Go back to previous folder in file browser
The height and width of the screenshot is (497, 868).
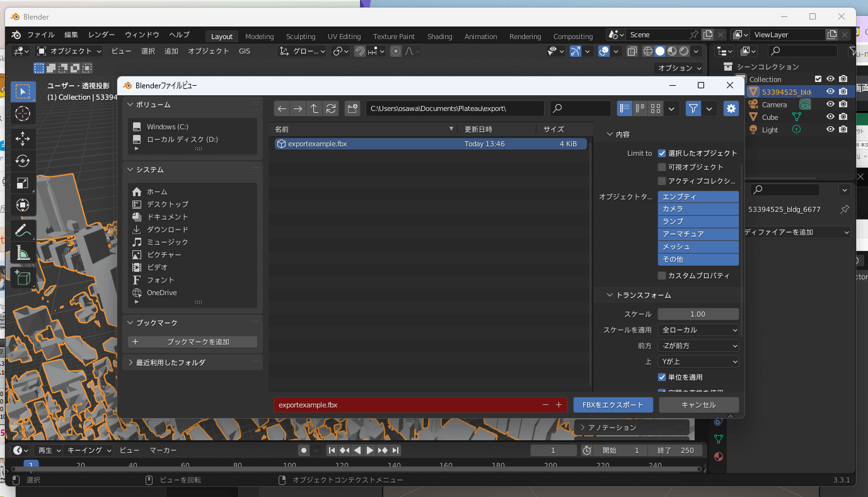(282, 108)
